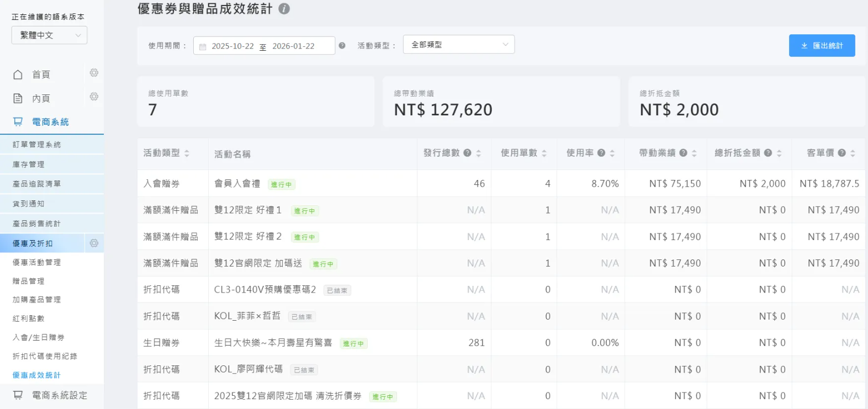Open the gear settings beside 首頁

pos(94,73)
